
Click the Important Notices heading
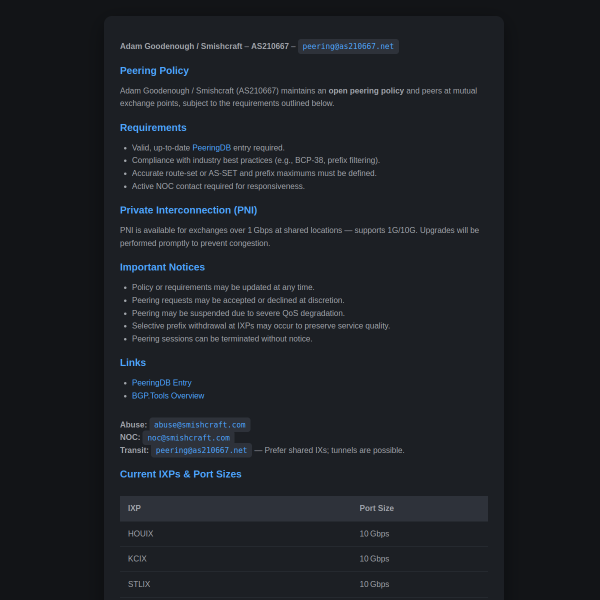(162, 267)
